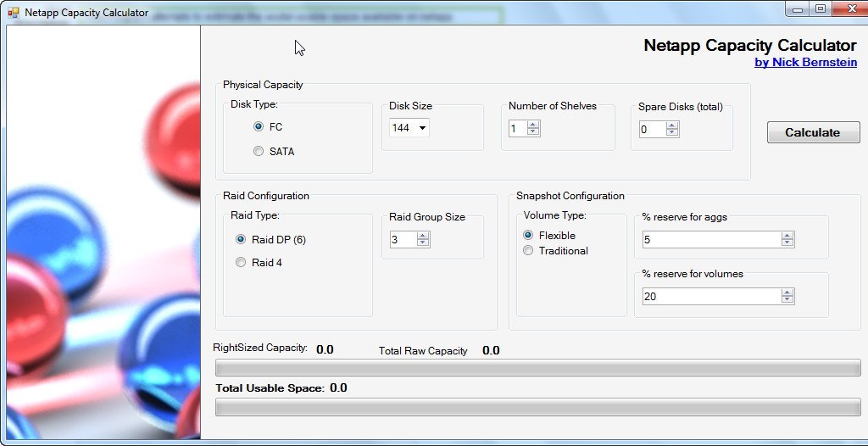Screen dimensions: 868x446
Task: Select Flexible volume type
Action: [x=528, y=236]
